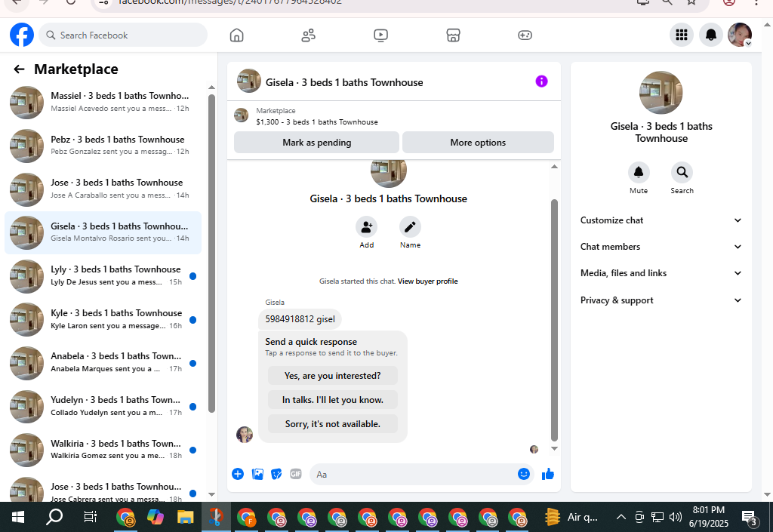Open Windows notification center icon

750,517
